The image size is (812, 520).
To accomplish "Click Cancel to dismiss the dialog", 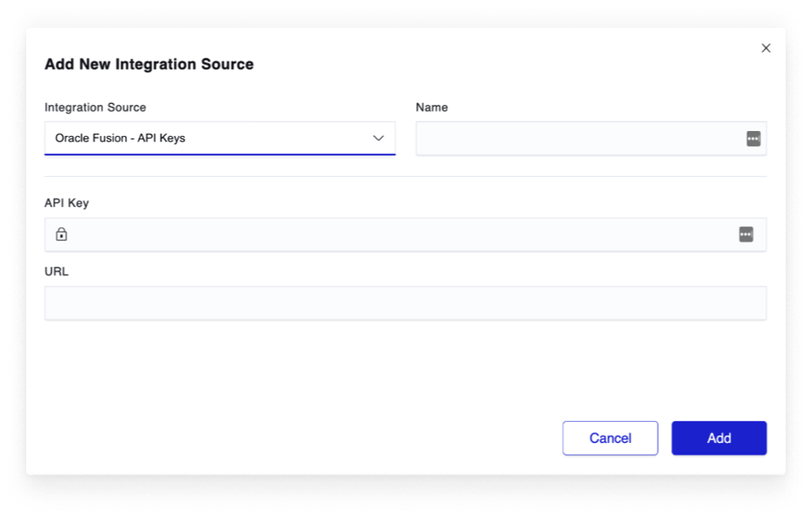I will click(x=610, y=438).
